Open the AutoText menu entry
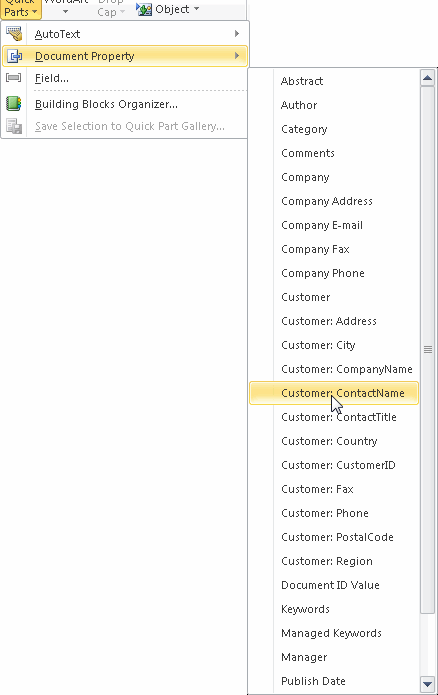 tap(125, 34)
